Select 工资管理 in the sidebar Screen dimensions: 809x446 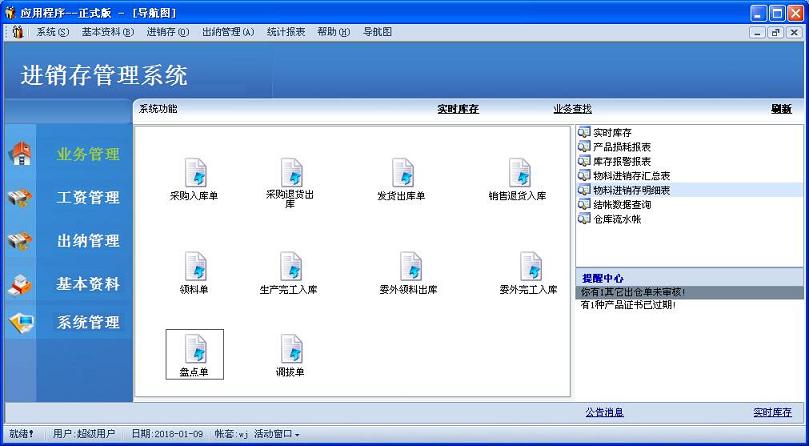(88, 197)
